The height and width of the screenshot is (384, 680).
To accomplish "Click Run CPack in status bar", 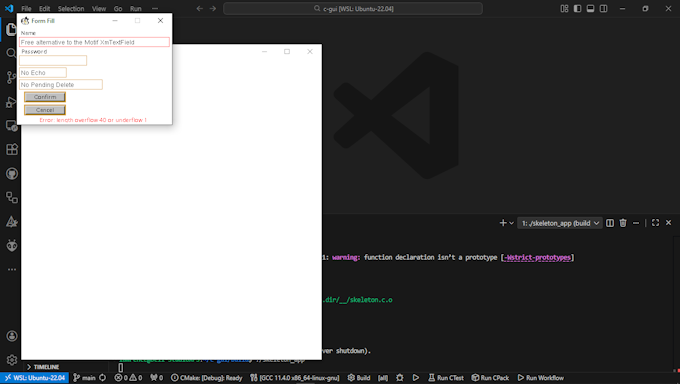I will [x=490, y=378].
